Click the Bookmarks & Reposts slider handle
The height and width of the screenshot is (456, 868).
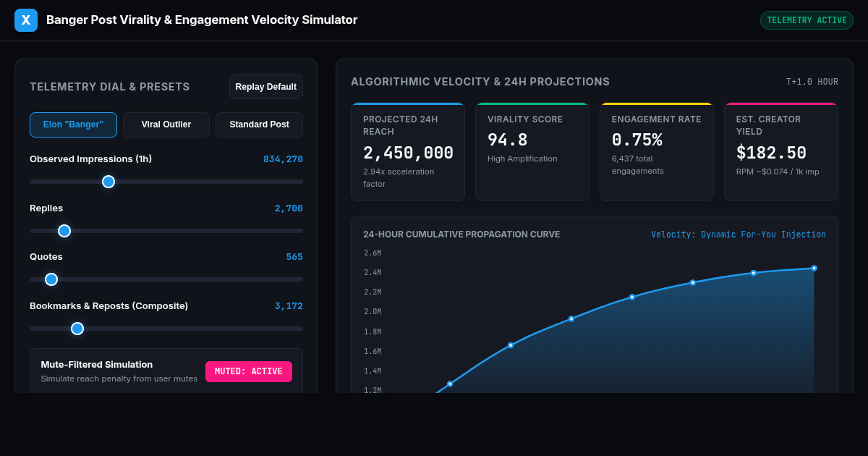[77, 329]
